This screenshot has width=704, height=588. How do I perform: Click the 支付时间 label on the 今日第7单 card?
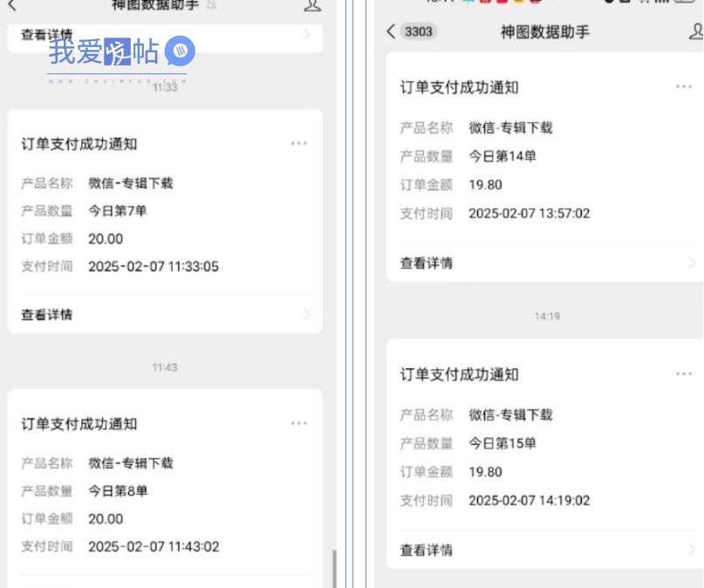(47, 267)
